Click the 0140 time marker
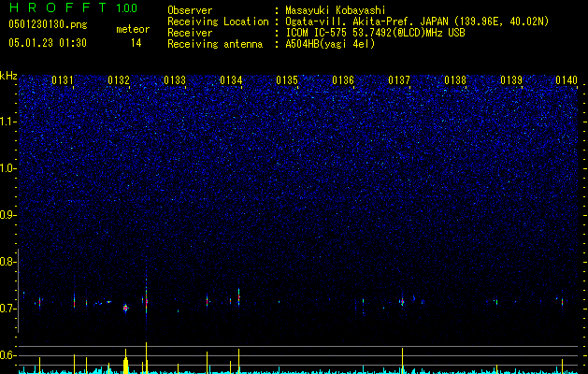 tap(566, 80)
